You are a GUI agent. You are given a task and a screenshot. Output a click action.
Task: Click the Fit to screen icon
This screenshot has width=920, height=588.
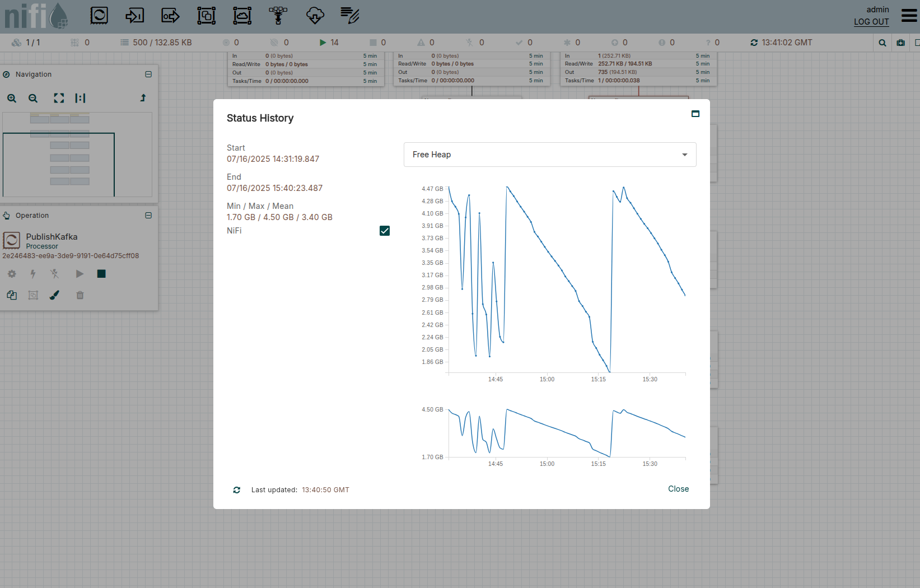tap(59, 99)
